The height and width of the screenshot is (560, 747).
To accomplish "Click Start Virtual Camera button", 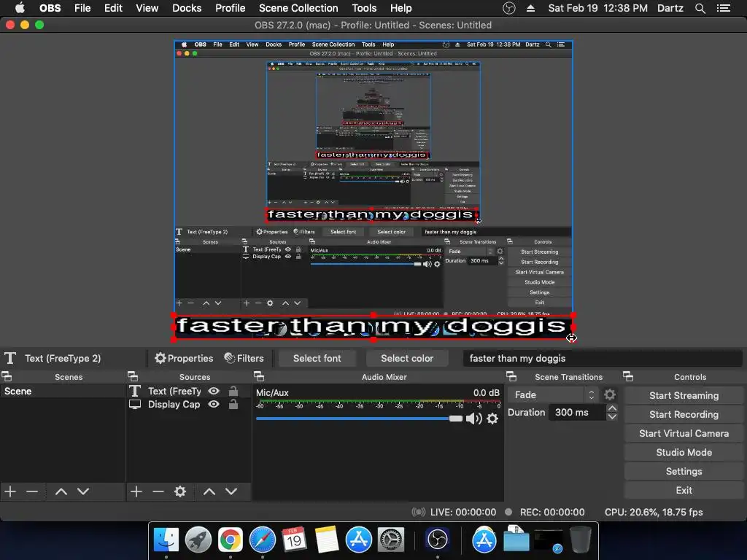I will pos(684,433).
